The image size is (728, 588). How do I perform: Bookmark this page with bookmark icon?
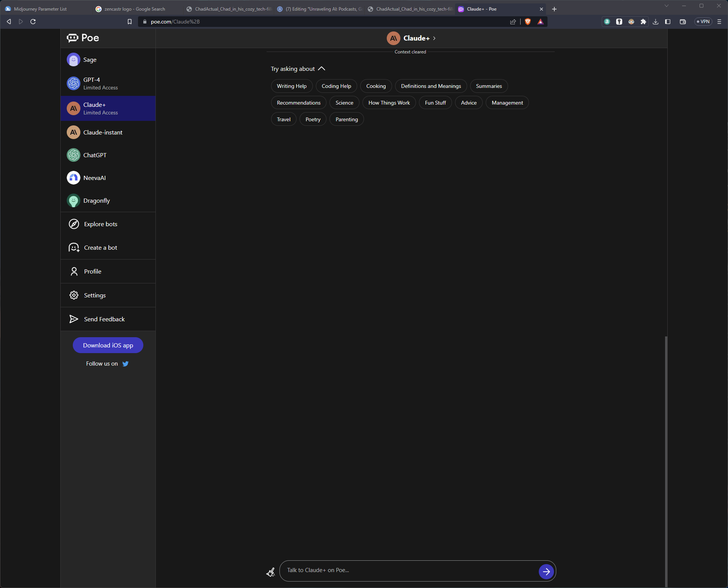point(130,22)
